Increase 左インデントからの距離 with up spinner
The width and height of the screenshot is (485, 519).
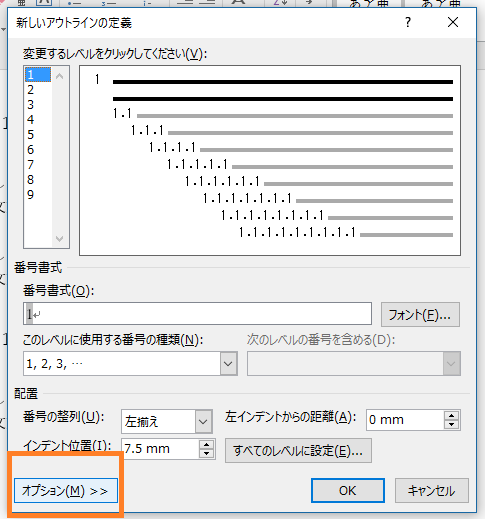[452, 416]
